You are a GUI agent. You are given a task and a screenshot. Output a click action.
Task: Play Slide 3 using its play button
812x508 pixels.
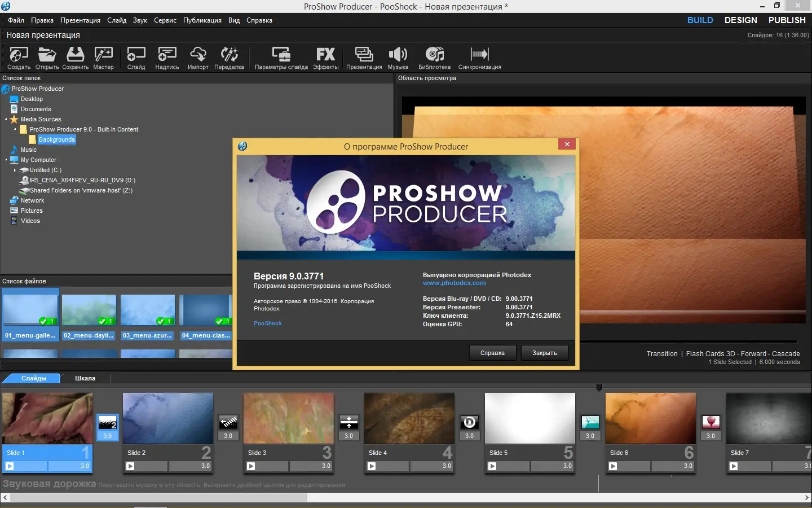click(251, 466)
